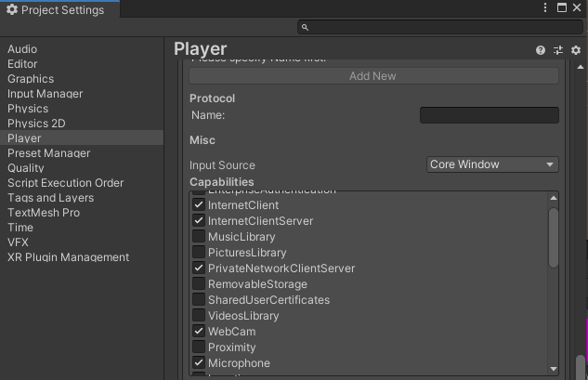The width and height of the screenshot is (588, 380).
Task: Open the Input Source dropdown
Action: click(x=492, y=164)
